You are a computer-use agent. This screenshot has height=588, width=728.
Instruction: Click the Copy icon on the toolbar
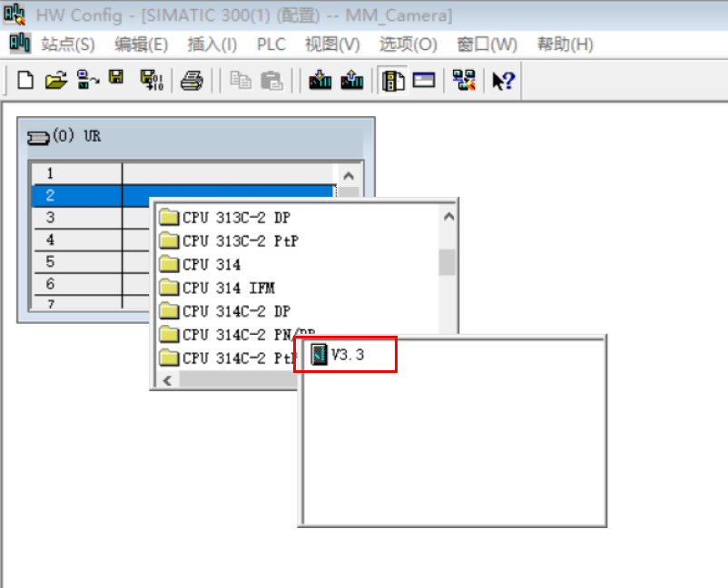240,80
